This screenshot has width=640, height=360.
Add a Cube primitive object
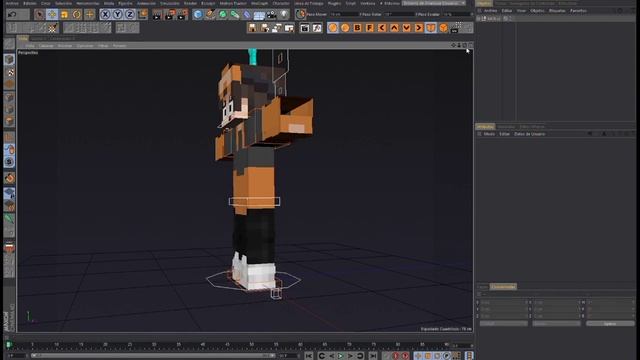(x=198, y=14)
